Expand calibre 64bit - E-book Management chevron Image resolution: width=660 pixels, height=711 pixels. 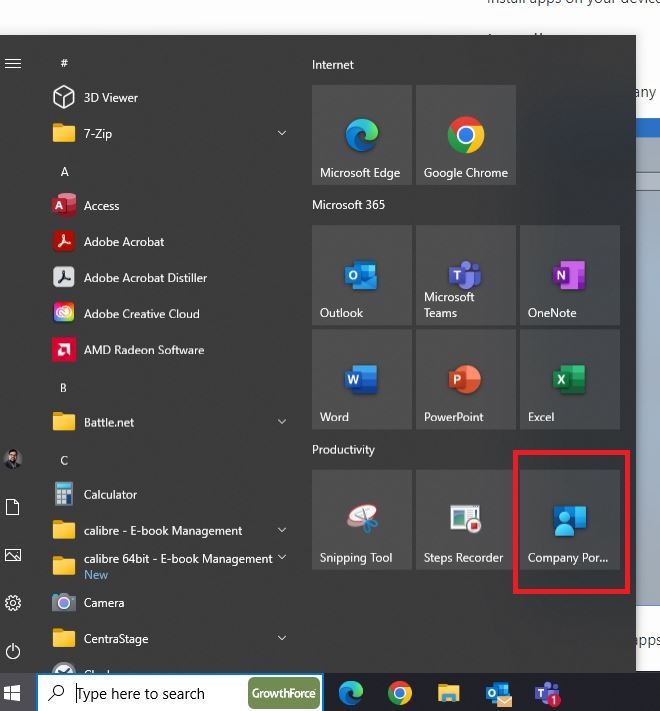click(x=281, y=557)
